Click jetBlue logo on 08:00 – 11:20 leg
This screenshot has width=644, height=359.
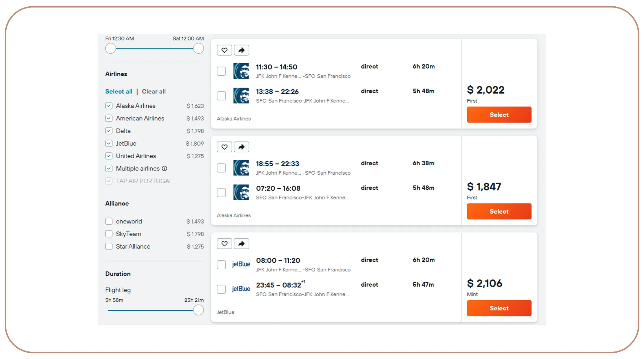pyautogui.click(x=241, y=264)
